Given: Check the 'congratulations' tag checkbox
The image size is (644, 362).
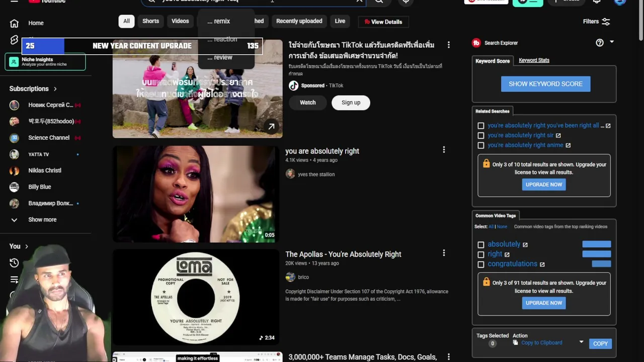Looking at the screenshot, I should point(481,264).
